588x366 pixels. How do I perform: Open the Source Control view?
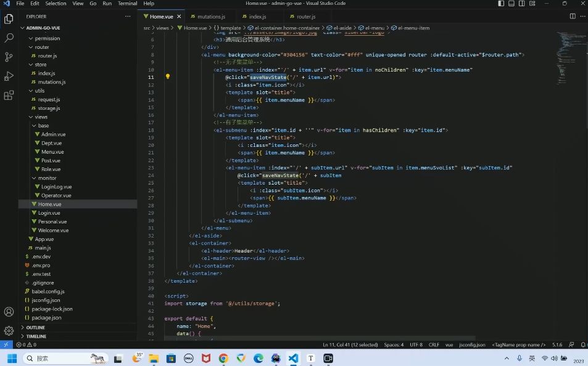click(9, 57)
